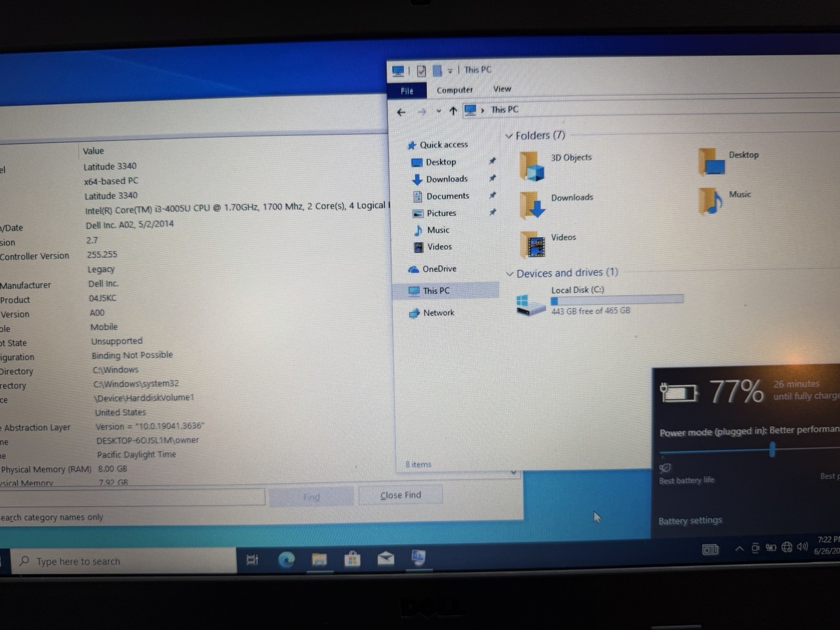Select the Intel Core i3-4005U processor row
The height and width of the screenshot is (630, 840).
[237, 207]
